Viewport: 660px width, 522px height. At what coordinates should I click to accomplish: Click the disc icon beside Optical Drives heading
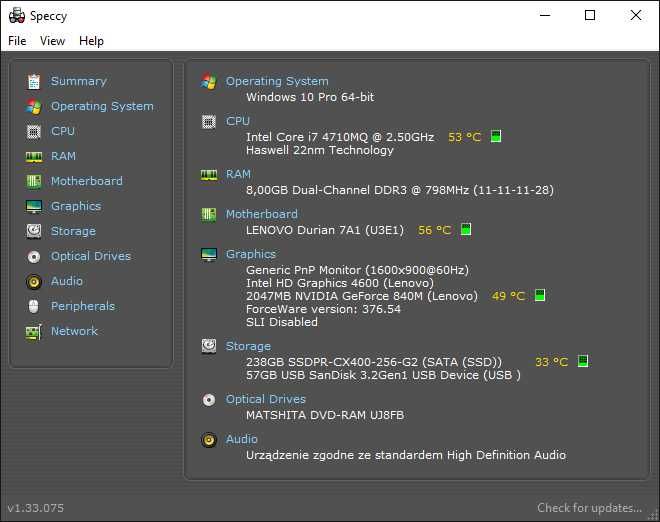(209, 399)
